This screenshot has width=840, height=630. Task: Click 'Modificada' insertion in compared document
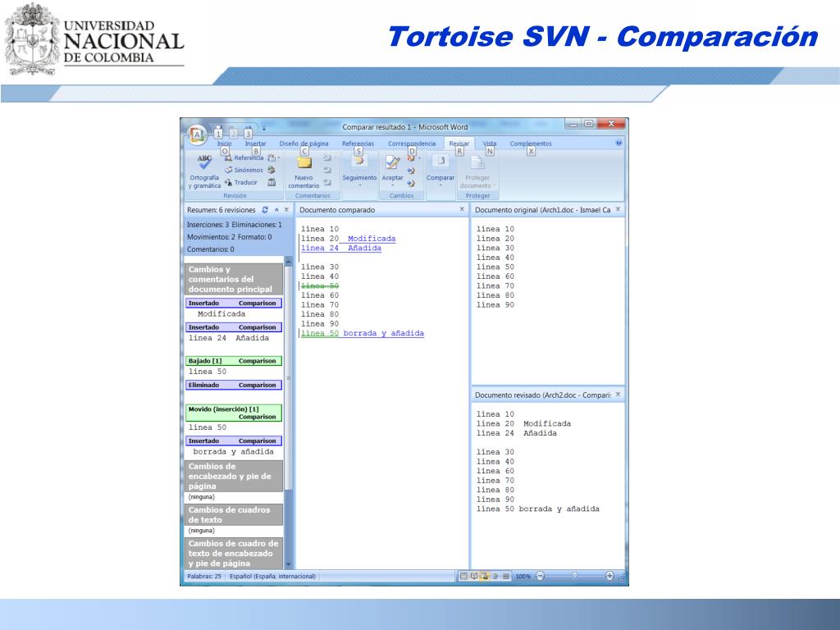click(372, 239)
